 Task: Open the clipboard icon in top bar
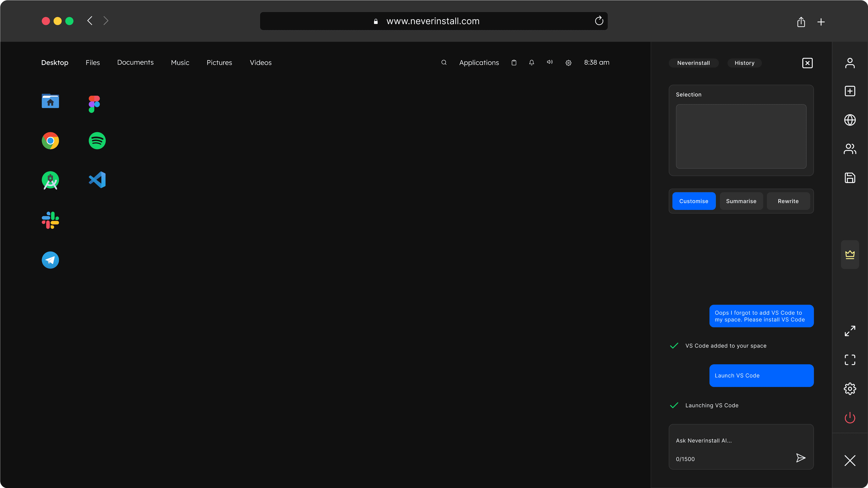coord(514,63)
